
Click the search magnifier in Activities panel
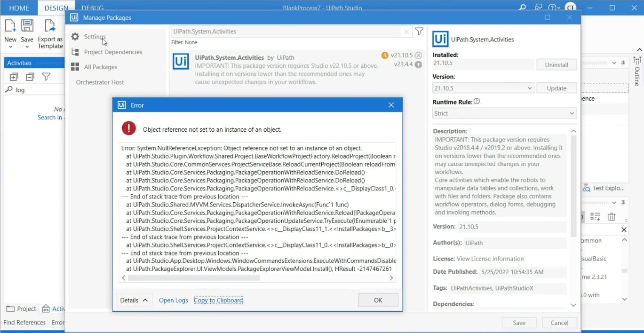[x=9, y=89]
